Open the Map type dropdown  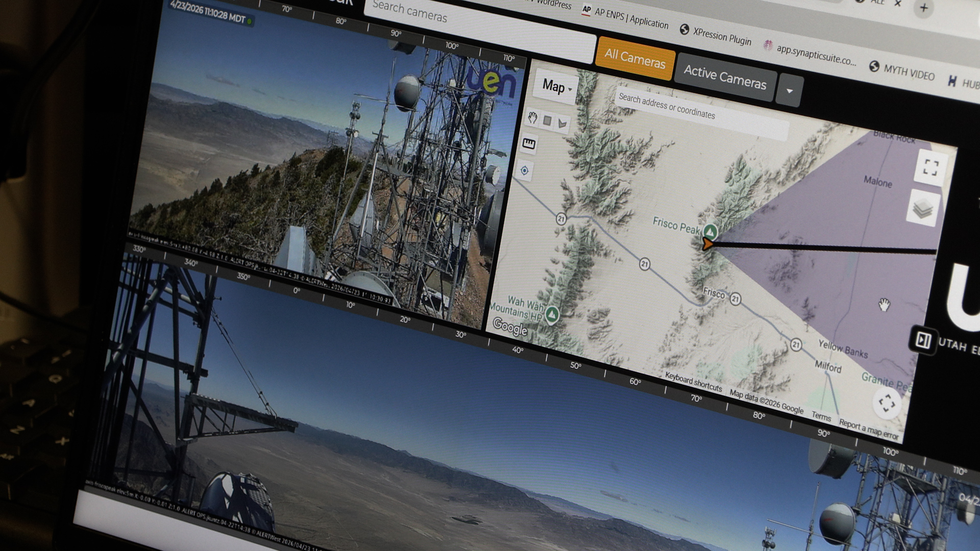(555, 88)
